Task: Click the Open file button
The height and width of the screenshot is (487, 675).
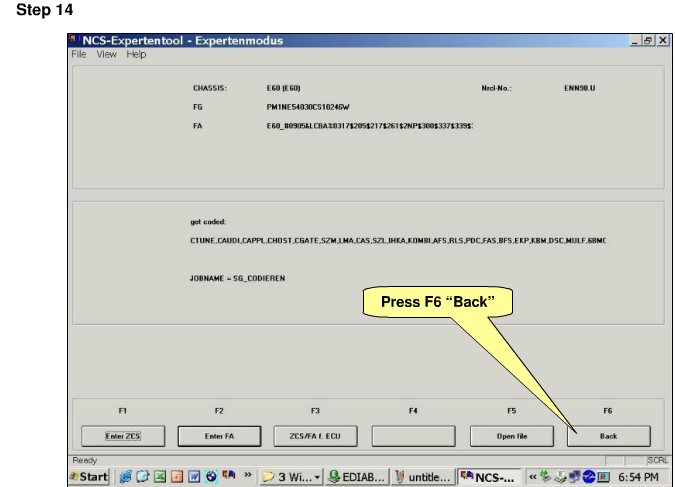Action: tap(512, 436)
